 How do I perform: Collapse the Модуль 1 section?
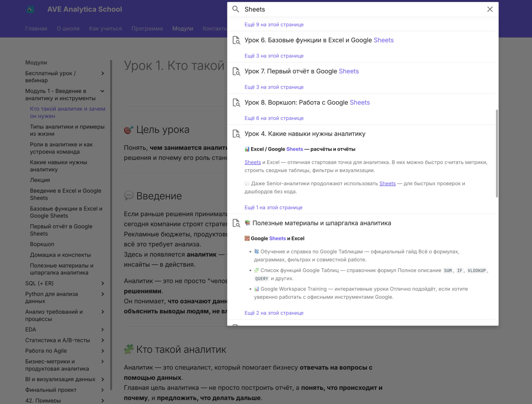pyautogui.click(x=102, y=91)
